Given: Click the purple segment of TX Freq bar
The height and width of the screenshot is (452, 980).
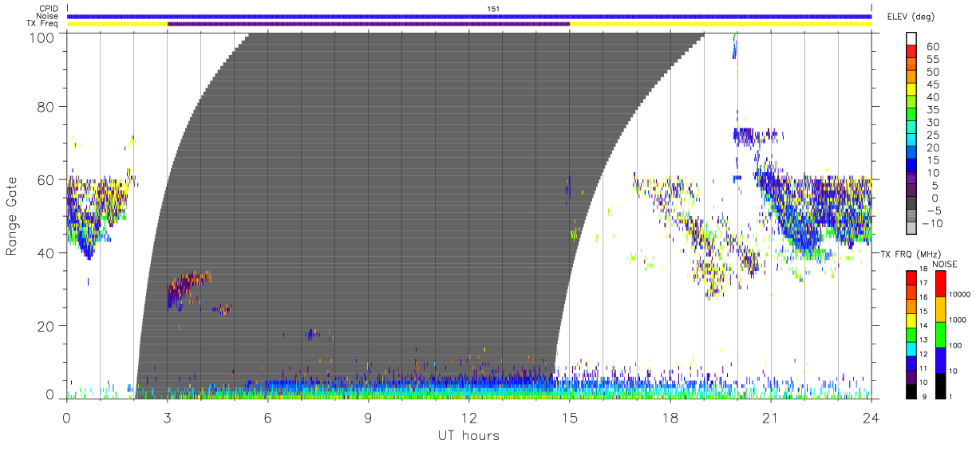Looking at the screenshot, I should point(369,24).
